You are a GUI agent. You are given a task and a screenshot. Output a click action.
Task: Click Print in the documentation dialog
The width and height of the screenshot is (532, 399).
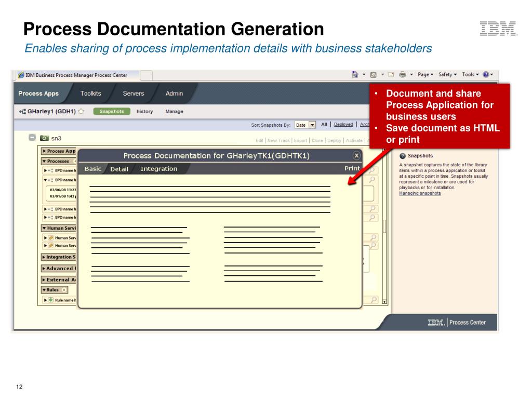352,168
